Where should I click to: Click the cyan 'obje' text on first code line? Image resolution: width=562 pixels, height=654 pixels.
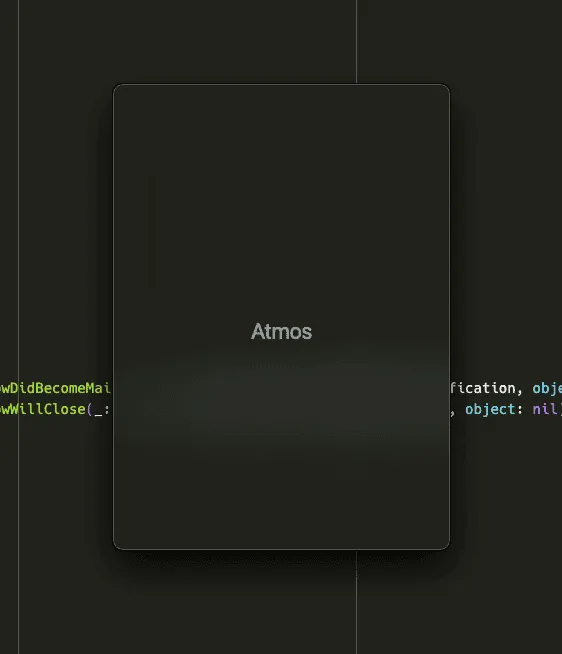click(x=547, y=388)
